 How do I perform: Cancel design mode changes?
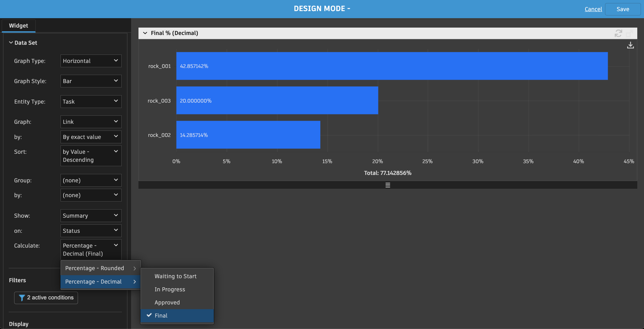point(593,9)
